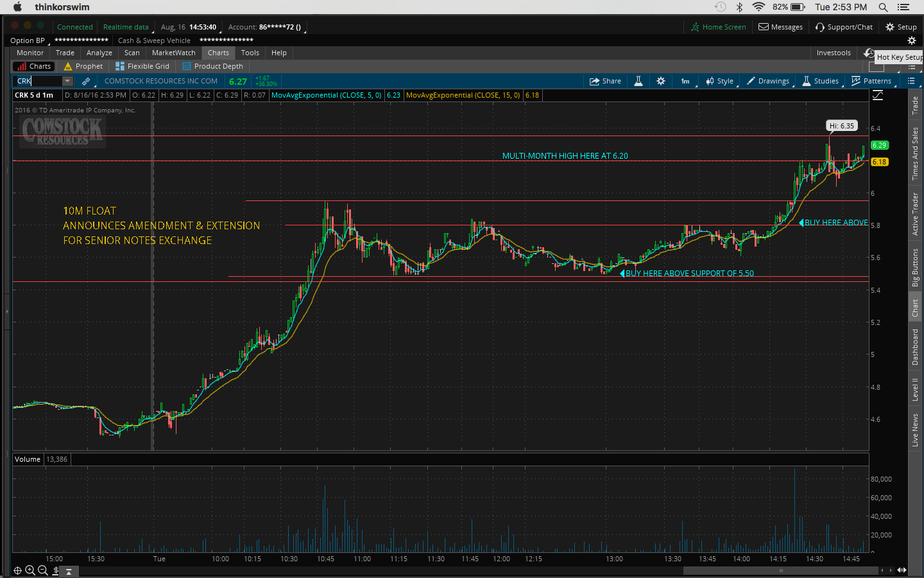This screenshot has width=924, height=578.
Task: Click the macOS Spotlight search icon
Action: coord(884,7)
